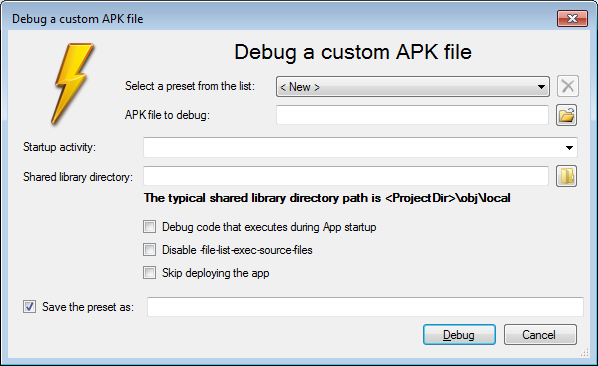This screenshot has width=598, height=366.
Task: Delete the selected preset with X icon
Action: (x=567, y=86)
